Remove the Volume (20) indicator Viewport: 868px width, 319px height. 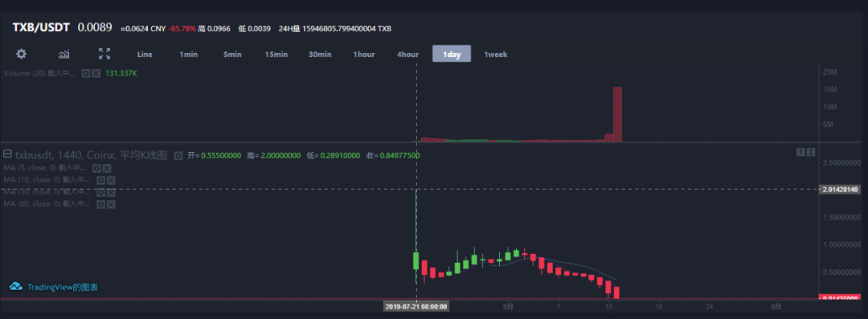(96, 74)
